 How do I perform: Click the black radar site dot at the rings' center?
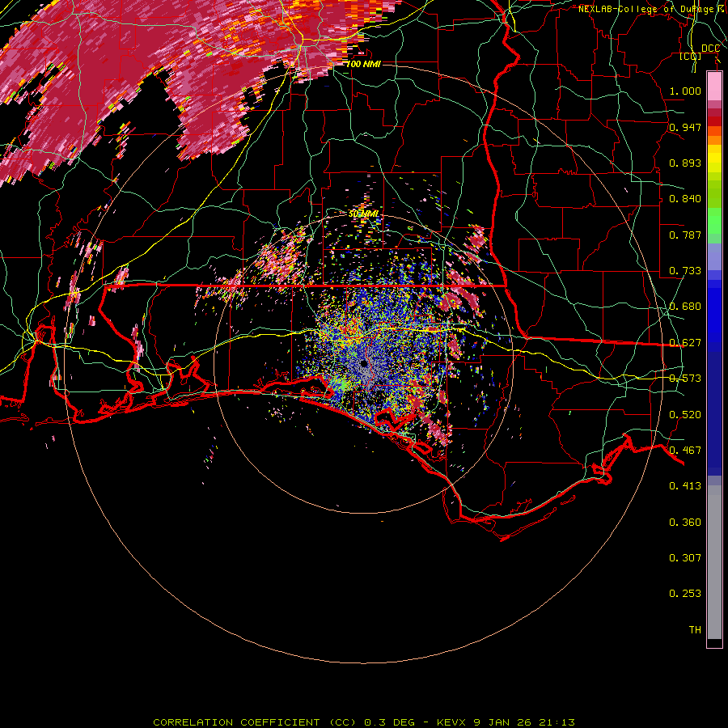[364, 363]
